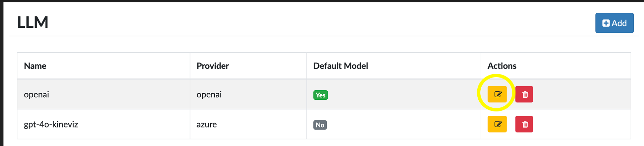The image size is (644, 146).
Task: Edit the openai LLM entry
Action: tap(497, 94)
